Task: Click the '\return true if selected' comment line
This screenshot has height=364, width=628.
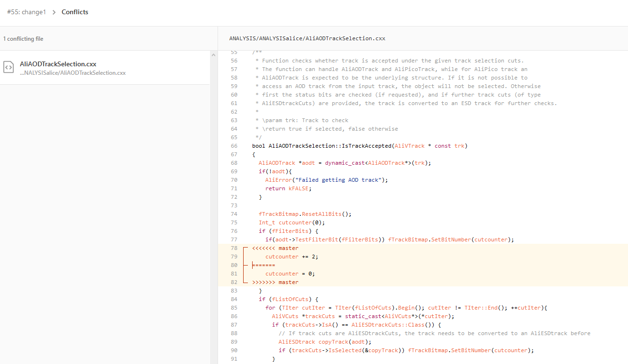Action: click(327, 129)
